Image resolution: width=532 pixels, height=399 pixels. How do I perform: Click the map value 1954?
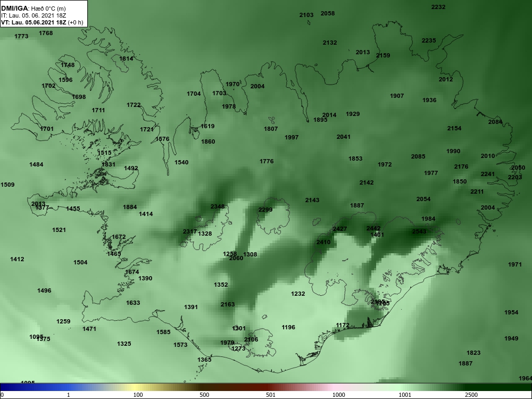click(511, 312)
